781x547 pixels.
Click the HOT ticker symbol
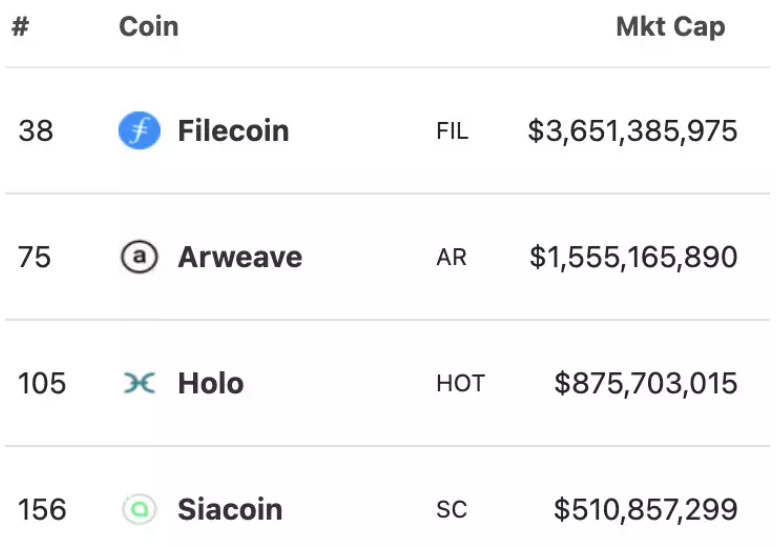click(460, 384)
